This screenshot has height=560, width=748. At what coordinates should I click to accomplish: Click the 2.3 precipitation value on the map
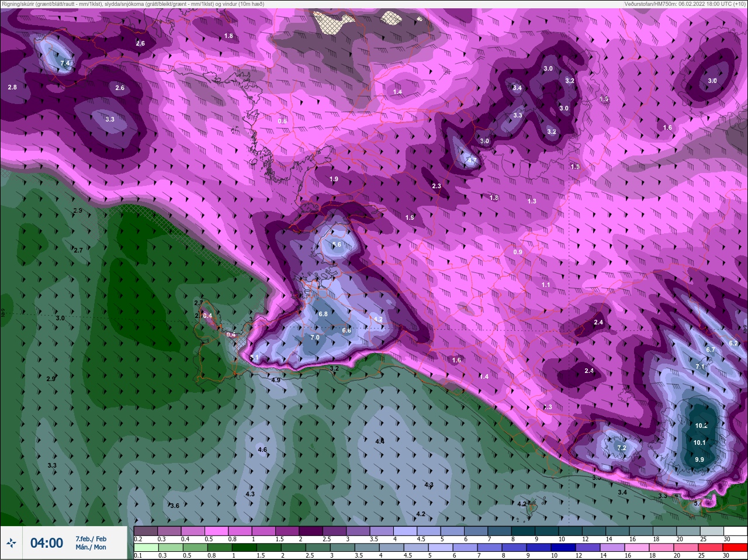point(437,186)
